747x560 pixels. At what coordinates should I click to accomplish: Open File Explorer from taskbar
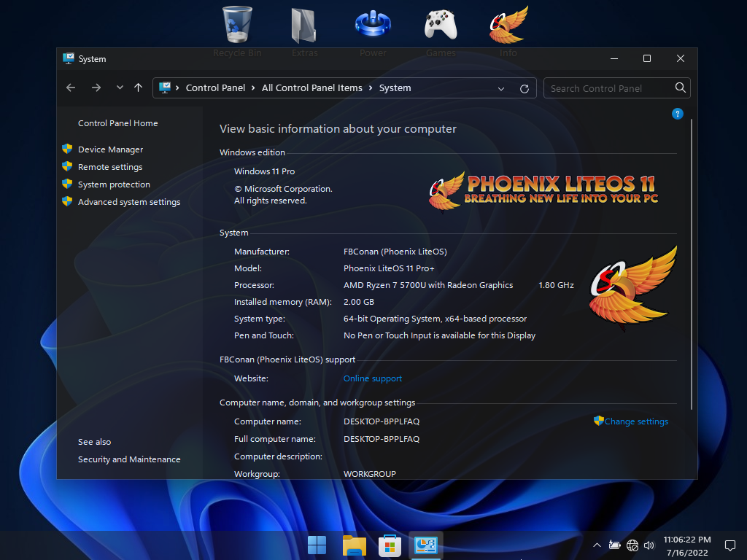point(354,545)
